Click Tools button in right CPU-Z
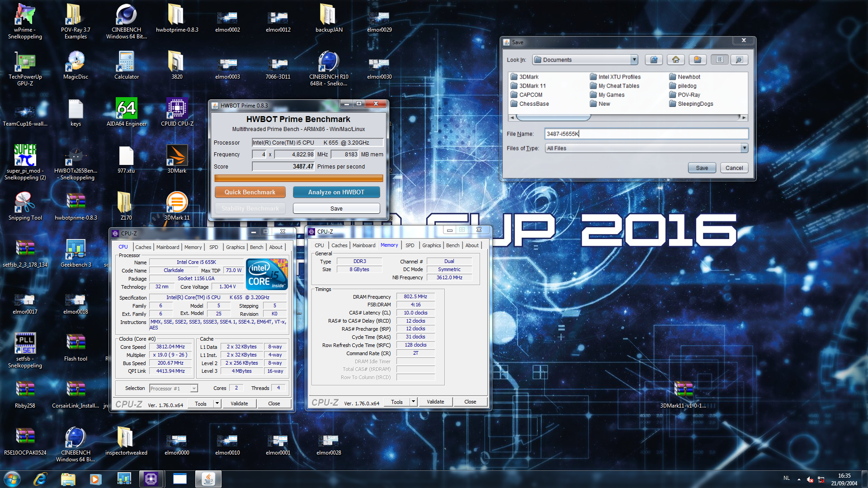Image resolution: width=868 pixels, height=488 pixels. [397, 402]
